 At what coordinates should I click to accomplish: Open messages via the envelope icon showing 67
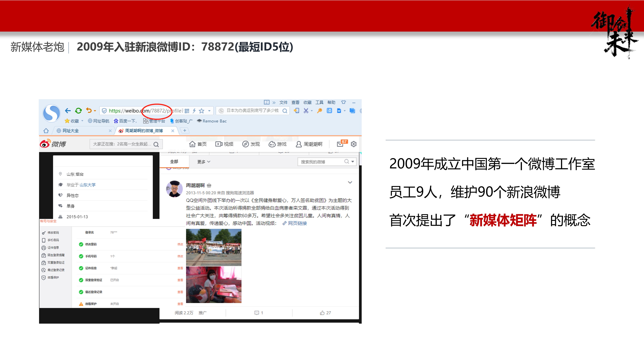pos(341,144)
